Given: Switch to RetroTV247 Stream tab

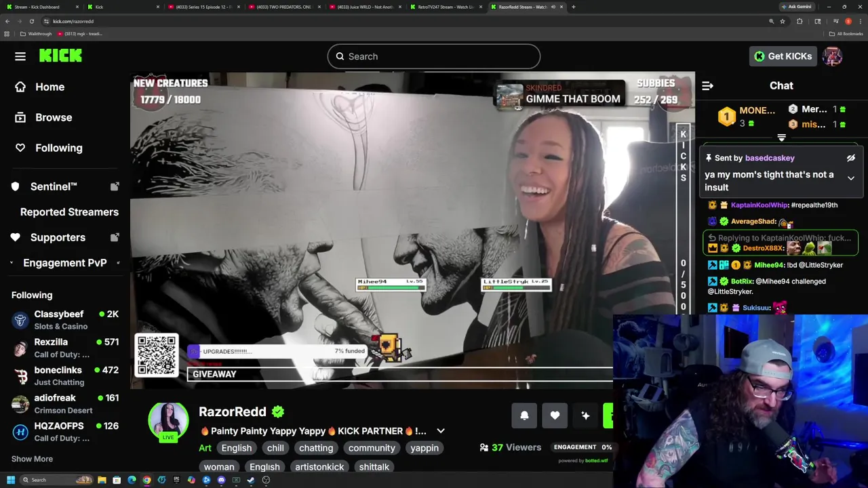Looking at the screenshot, I should pos(446,7).
